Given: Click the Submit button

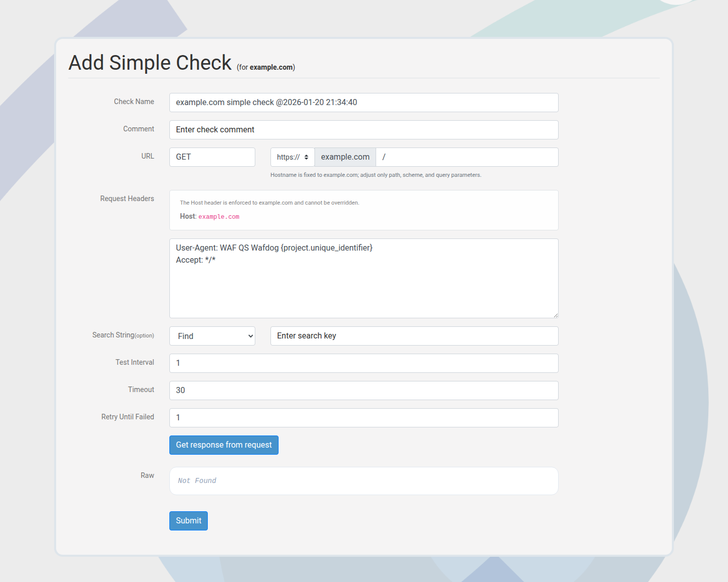Looking at the screenshot, I should click(188, 520).
